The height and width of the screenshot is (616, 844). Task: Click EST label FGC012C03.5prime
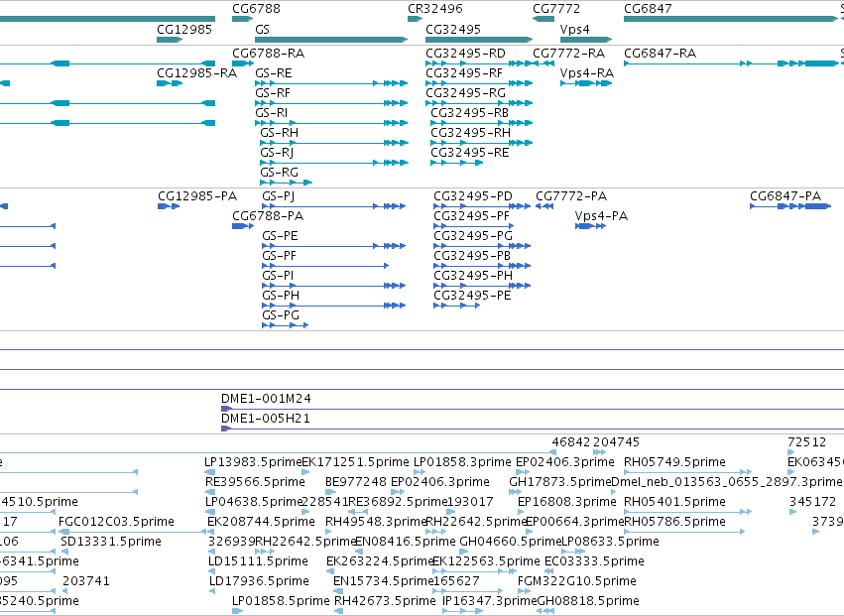point(116,522)
